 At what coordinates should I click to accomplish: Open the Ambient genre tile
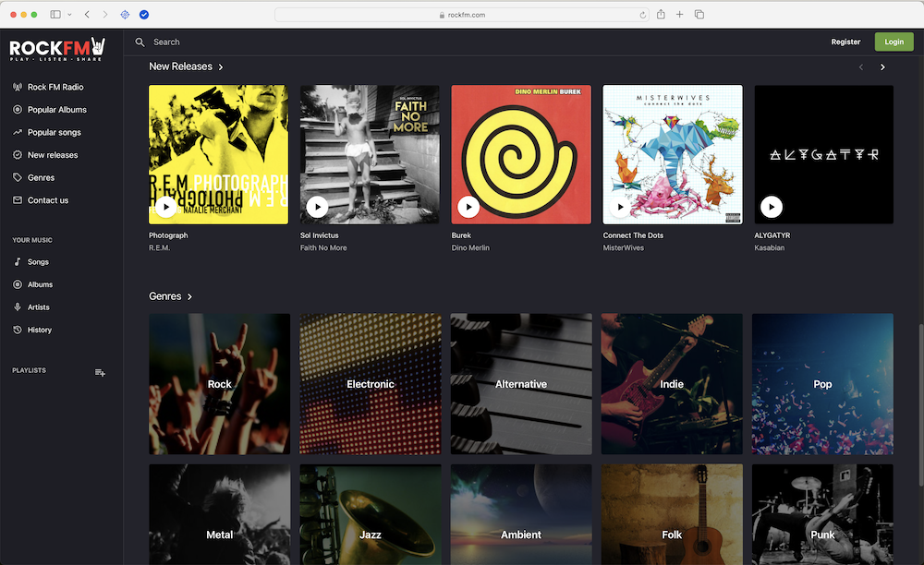click(x=521, y=514)
